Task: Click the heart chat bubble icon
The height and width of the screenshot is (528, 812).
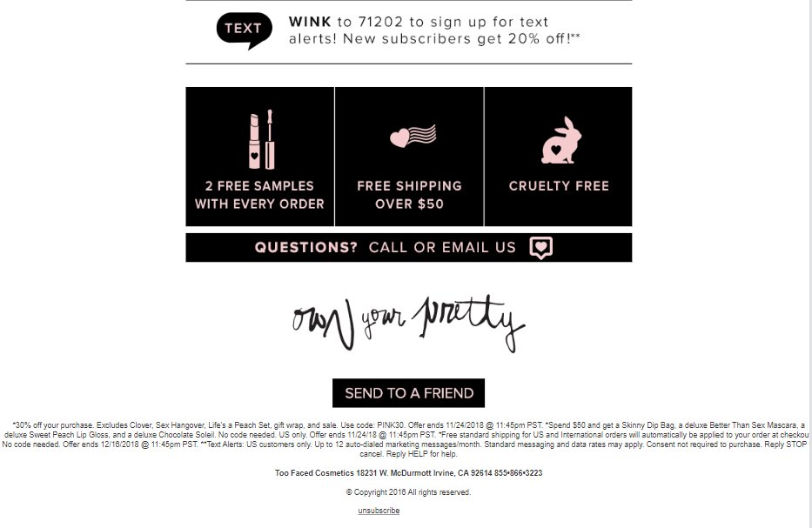Action: [x=541, y=247]
